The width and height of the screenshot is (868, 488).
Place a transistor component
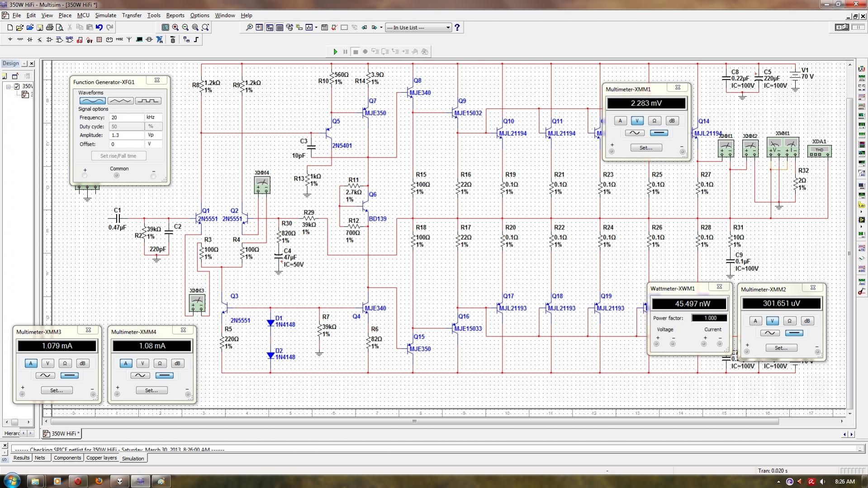40,40
